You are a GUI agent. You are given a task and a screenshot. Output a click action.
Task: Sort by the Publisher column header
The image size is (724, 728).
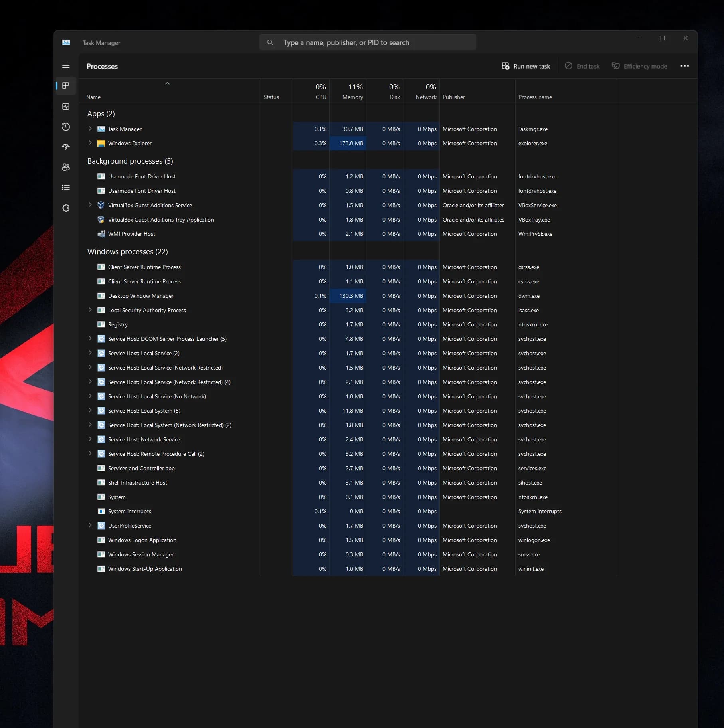pyautogui.click(x=477, y=91)
